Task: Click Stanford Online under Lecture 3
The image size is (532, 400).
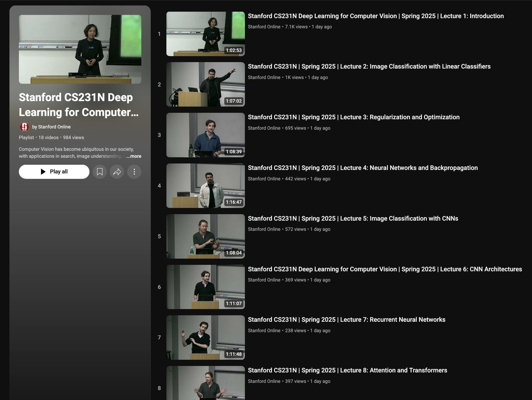Action: (x=264, y=128)
